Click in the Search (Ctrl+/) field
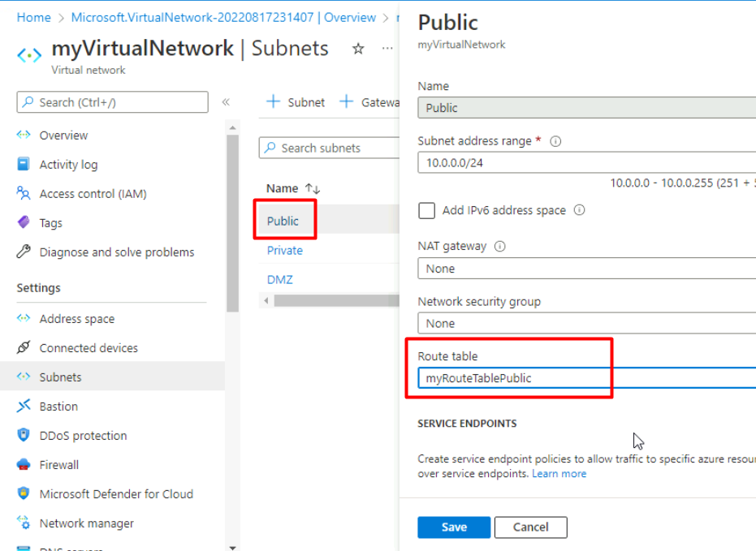Viewport: 756px width, 551px height. pyautogui.click(x=112, y=102)
